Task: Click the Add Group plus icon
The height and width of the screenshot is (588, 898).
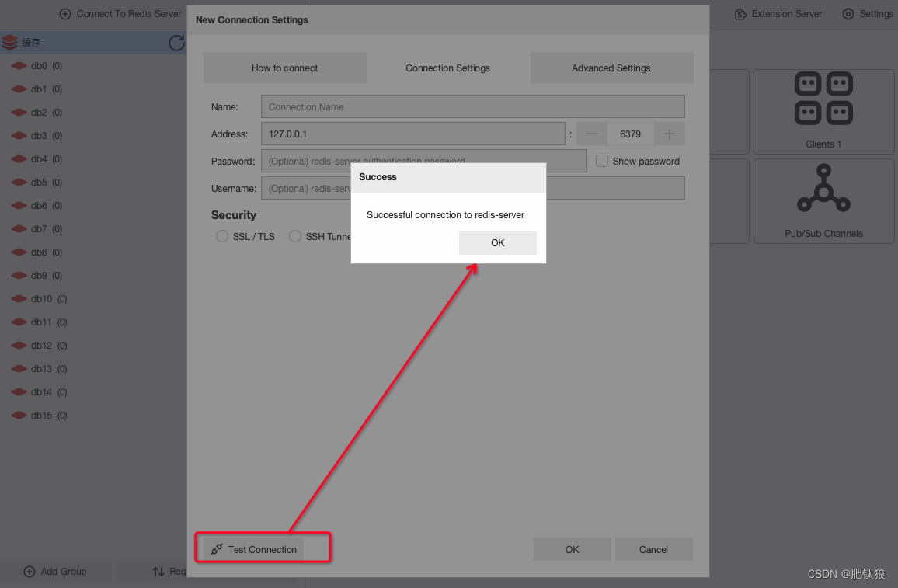Action: [28, 572]
